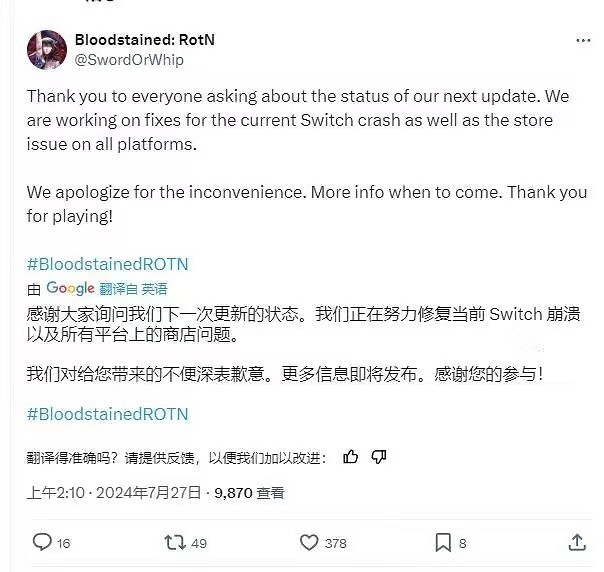The width and height of the screenshot is (604, 572).
Task: Like the tweet with heart icon
Action: tap(309, 543)
